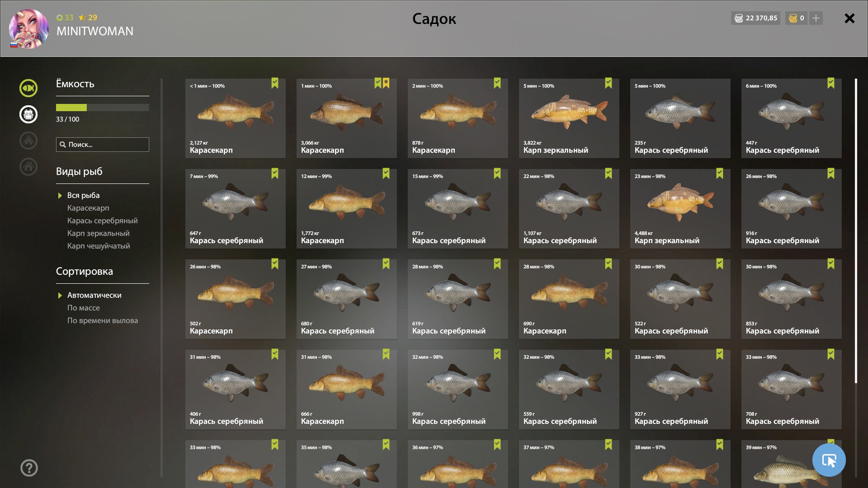
Task: Filter fish by Карп чешуйчатый species
Action: [x=99, y=246]
